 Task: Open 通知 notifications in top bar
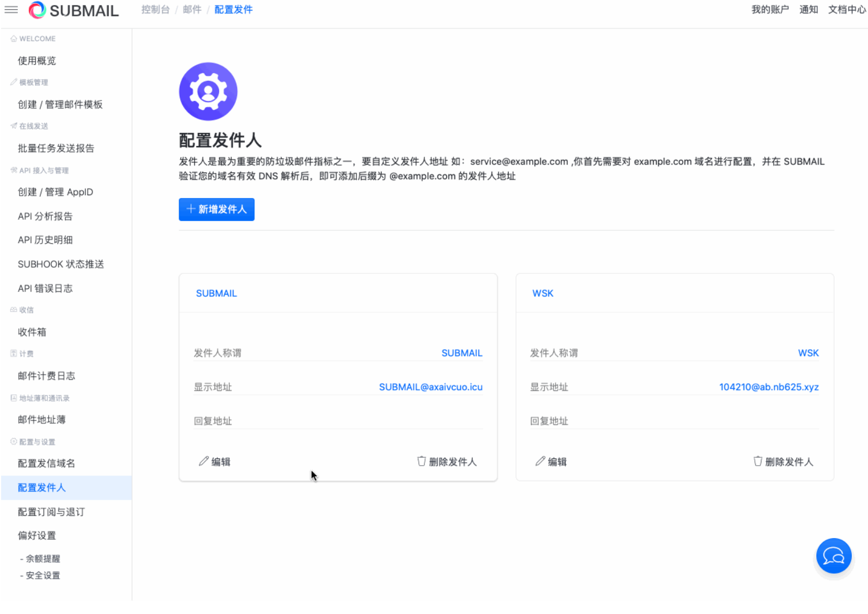pos(808,9)
